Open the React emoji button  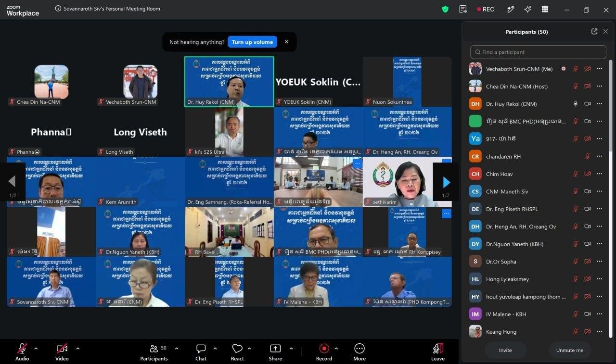[x=237, y=352]
